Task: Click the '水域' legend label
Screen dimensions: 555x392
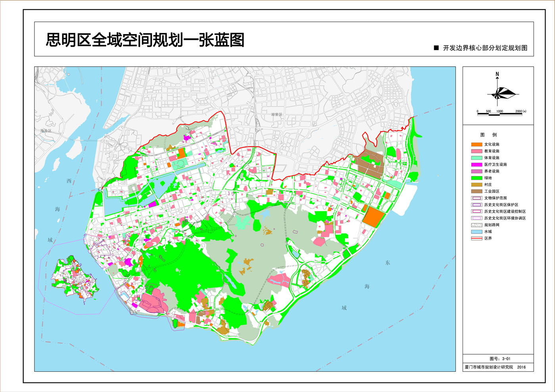Action: coord(488,231)
